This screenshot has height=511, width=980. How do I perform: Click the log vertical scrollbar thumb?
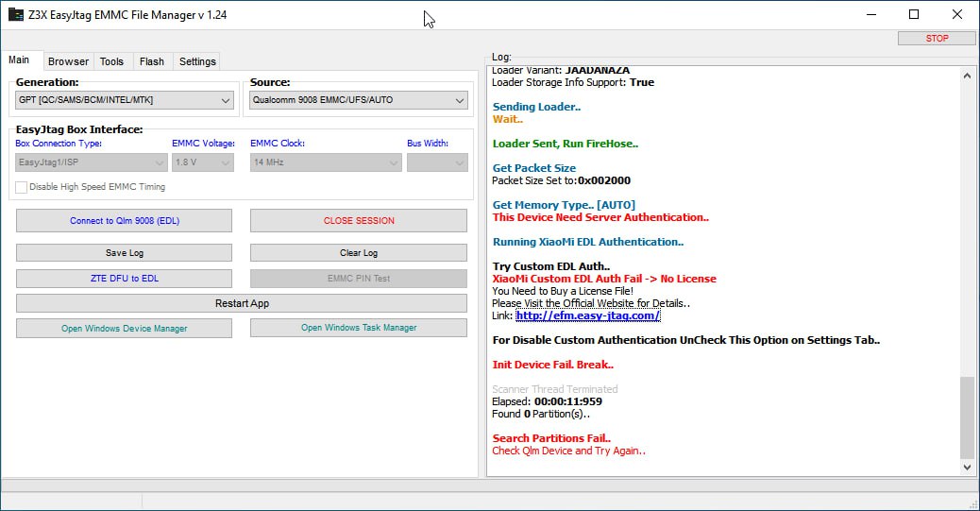(x=967, y=417)
